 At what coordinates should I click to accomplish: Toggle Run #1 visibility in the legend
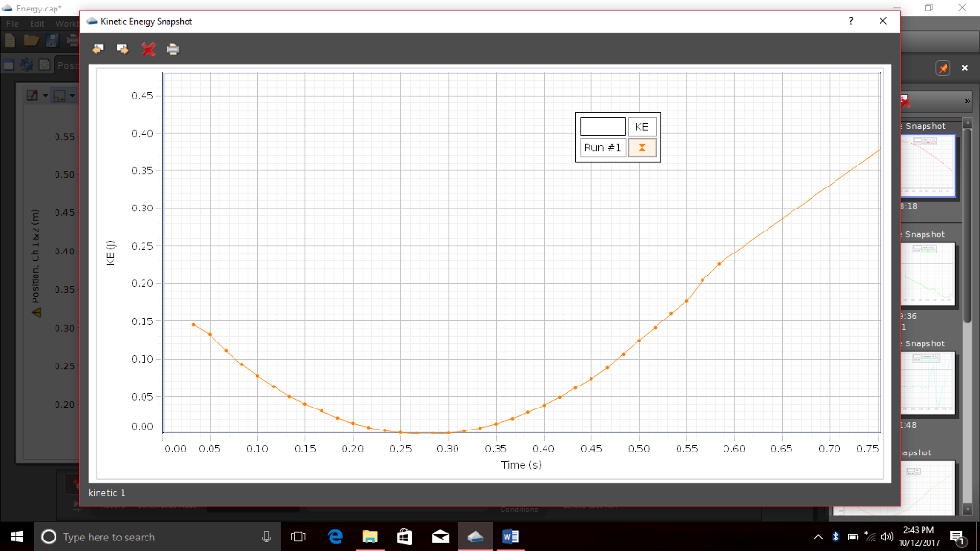point(641,147)
